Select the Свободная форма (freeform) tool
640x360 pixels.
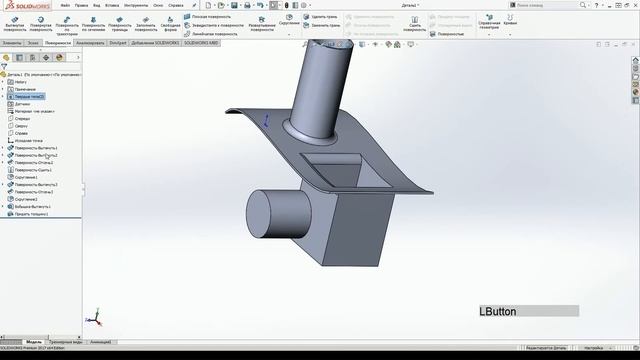point(170,24)
